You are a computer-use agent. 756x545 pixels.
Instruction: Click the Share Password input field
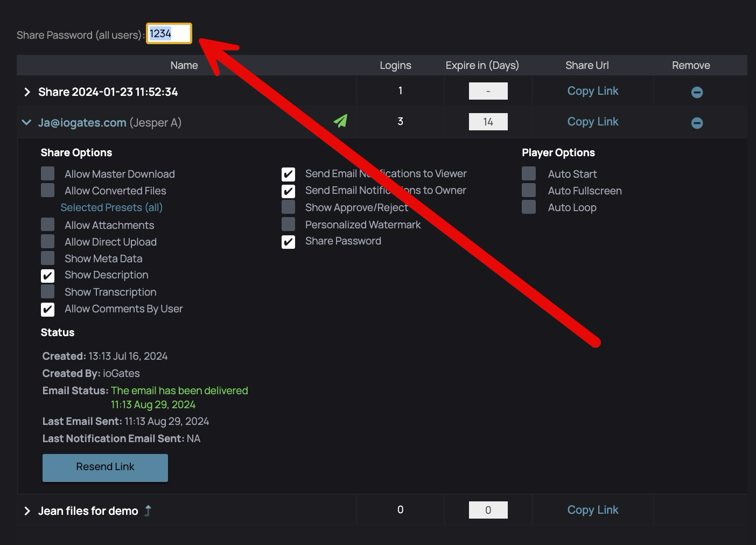pyautogui.click(x=169, y=33)
